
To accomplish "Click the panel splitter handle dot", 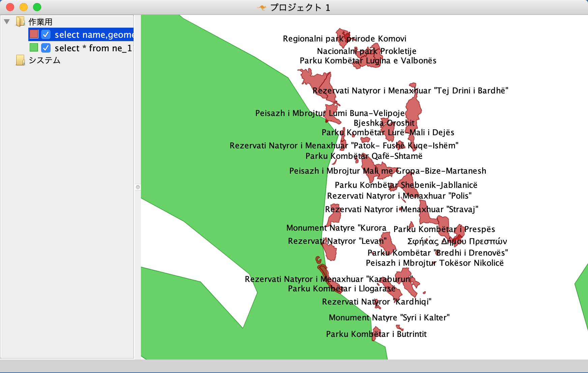I will 138,187.
